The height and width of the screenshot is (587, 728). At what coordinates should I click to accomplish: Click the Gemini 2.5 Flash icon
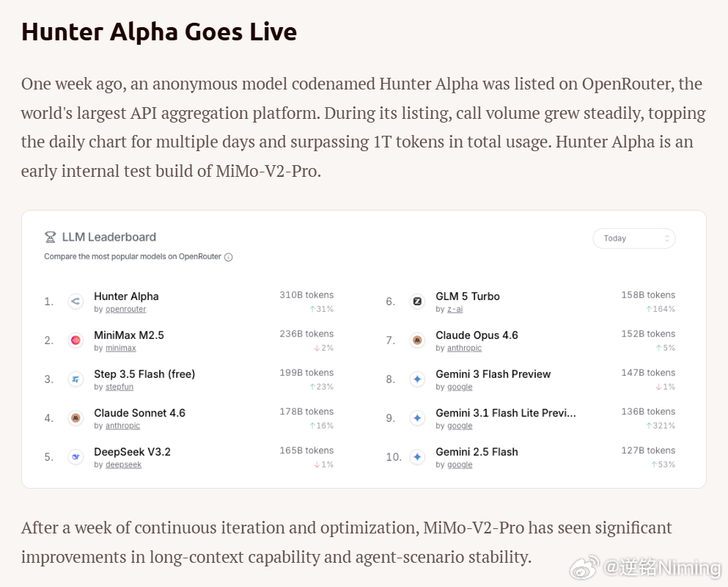[x=417, y=457]
